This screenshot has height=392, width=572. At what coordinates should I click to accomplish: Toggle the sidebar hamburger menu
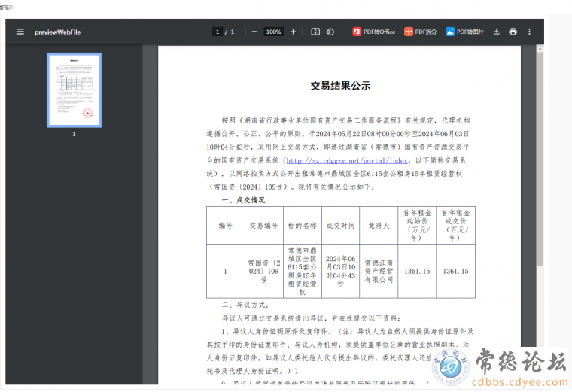pos(20,32)
